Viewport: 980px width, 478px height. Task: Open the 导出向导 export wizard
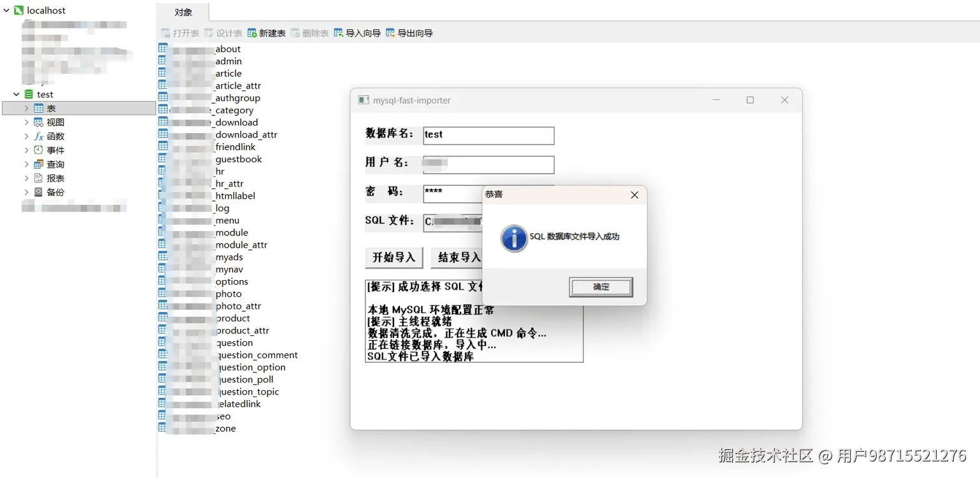tap(409, 33)
